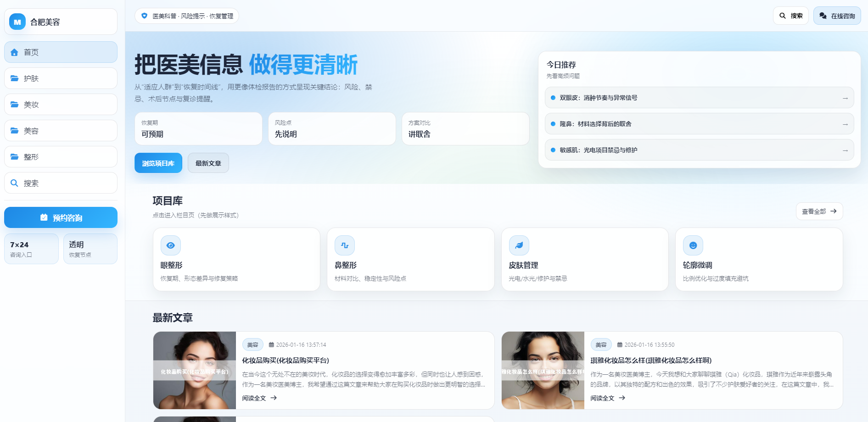Open the 双眼皮 recommendation via its arrow
The height and width of the screenshot is (422, 868).
846,98
